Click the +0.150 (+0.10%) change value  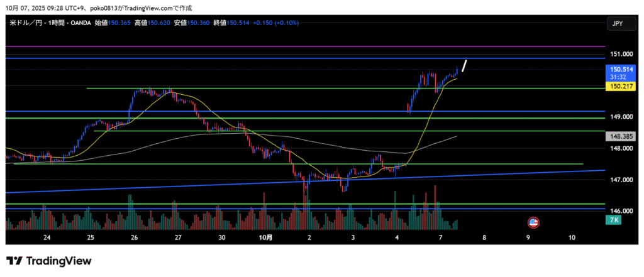[x=275, y=23]
